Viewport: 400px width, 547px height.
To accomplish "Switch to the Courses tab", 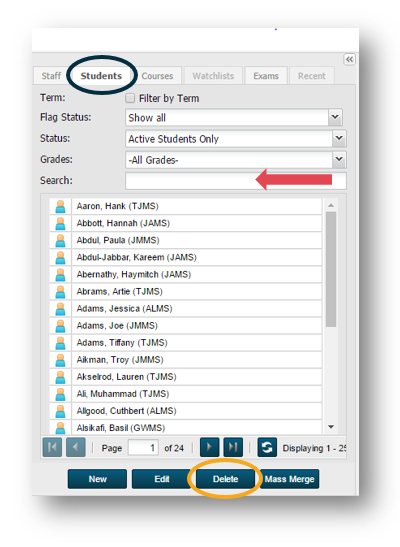I will coord(157,76).
